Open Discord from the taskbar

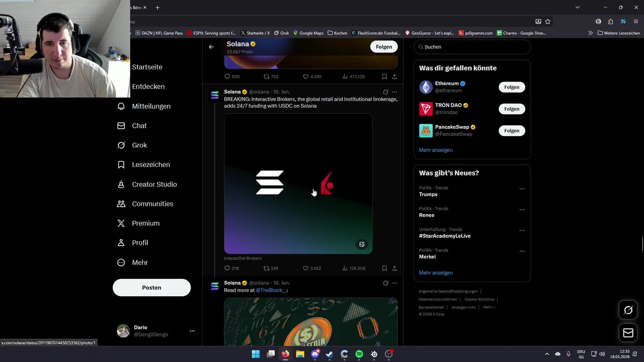tap(315, 354)
